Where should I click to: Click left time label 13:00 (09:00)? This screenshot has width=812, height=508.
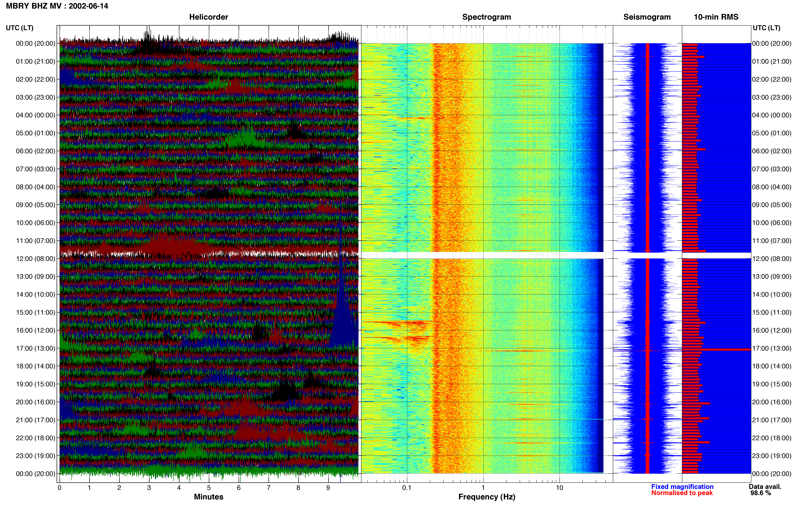(36, 277)
